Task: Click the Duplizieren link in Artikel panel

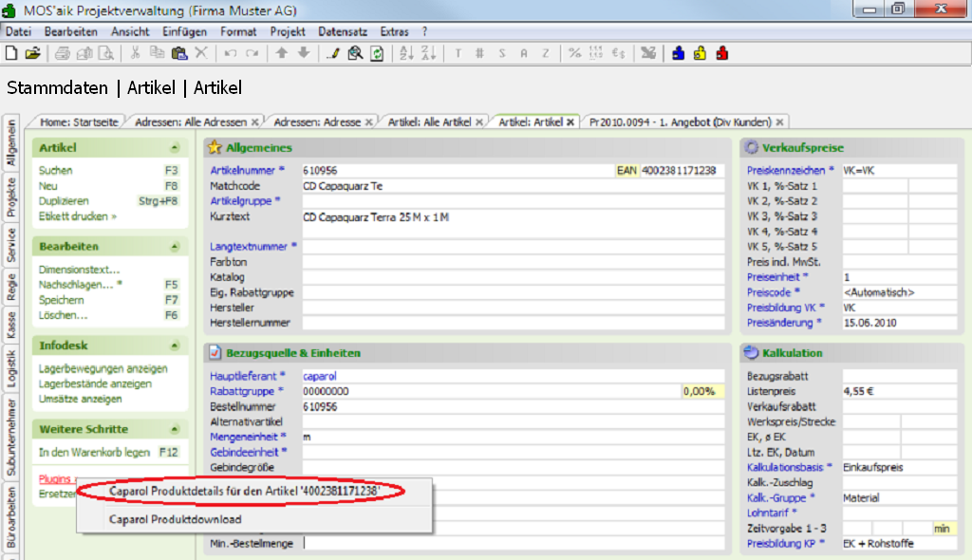Action: click(64, 201)
